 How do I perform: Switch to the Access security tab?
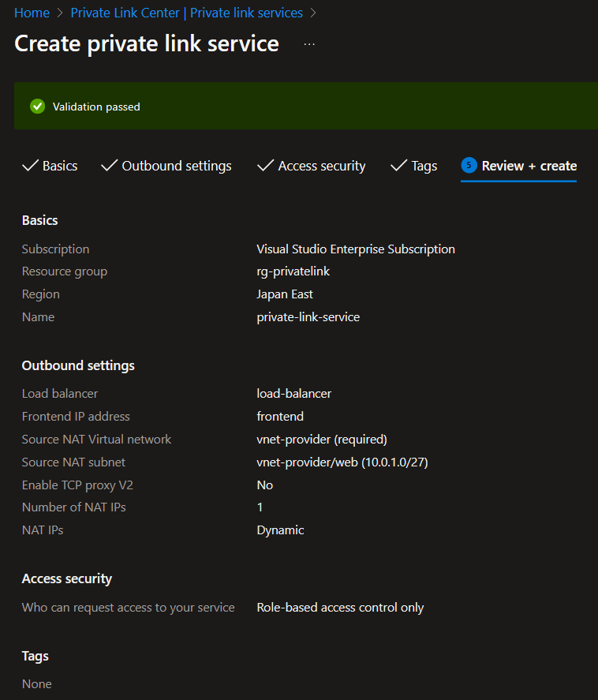(322, 166)
